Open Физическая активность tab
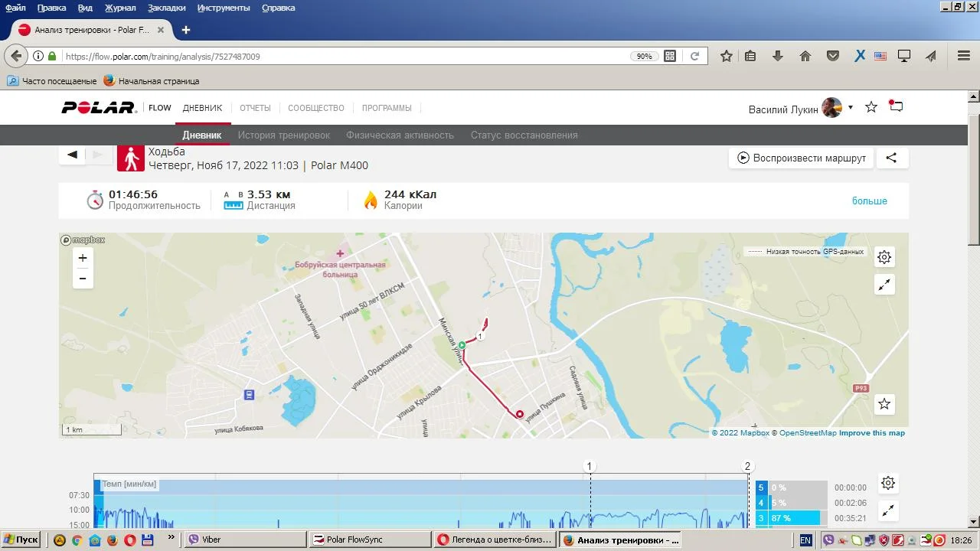Screen dimensions: 980x551 pyautogui.click(x=400, y=135)
